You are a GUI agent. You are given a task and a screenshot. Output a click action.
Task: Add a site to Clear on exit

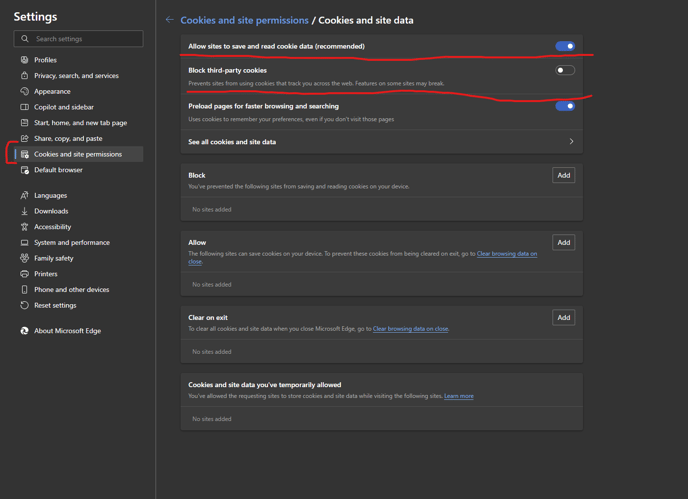pos(563,317)
